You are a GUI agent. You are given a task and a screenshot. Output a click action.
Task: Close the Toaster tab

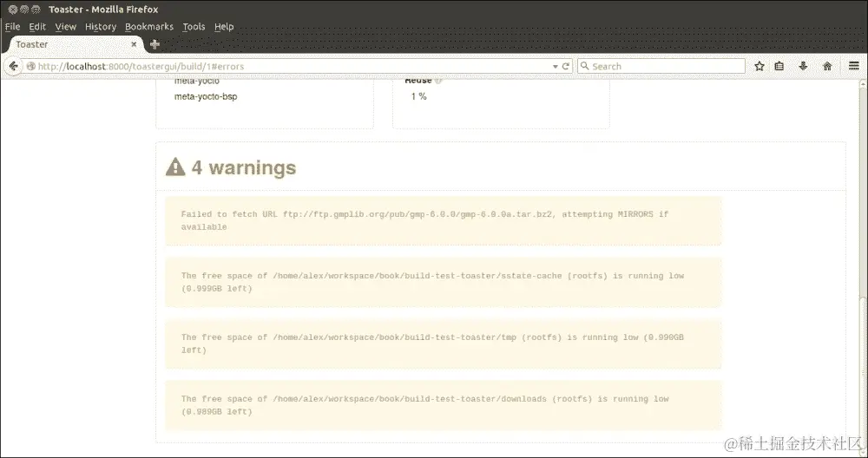point(134,44)
